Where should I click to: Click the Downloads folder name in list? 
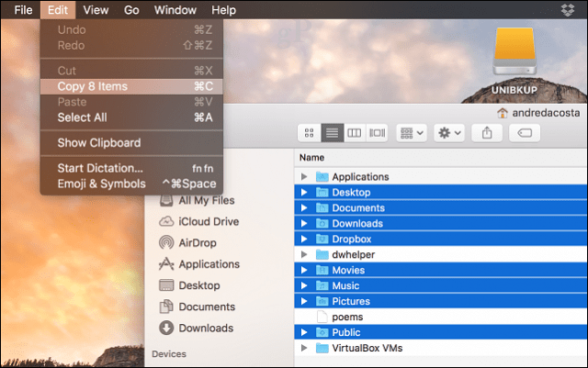[357, 224]
